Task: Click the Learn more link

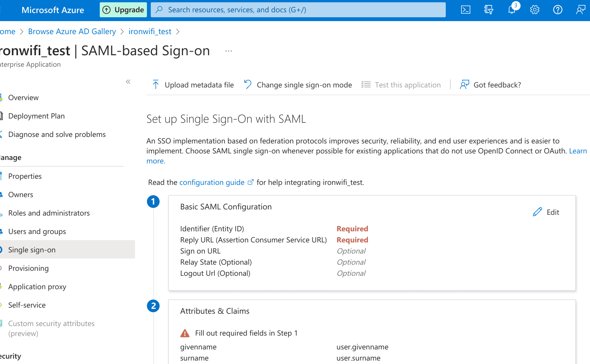Action: pyautogui.click(x=578, y=151)
